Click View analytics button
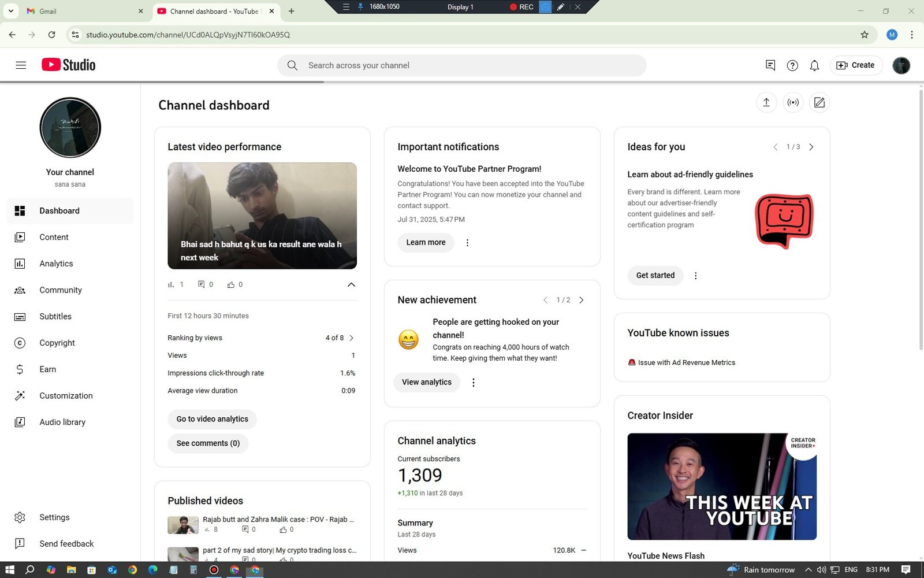This screenshot has width=924, height=578. pyautogui.click(x=427, y=383)
